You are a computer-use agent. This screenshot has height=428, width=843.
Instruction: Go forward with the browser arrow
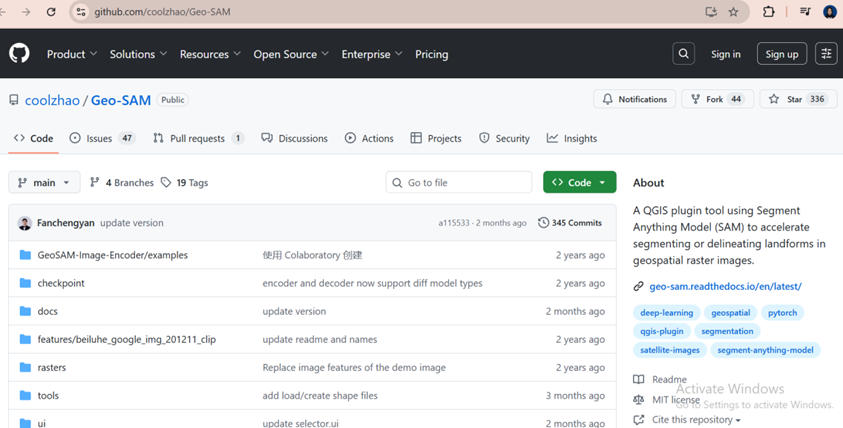26,12
